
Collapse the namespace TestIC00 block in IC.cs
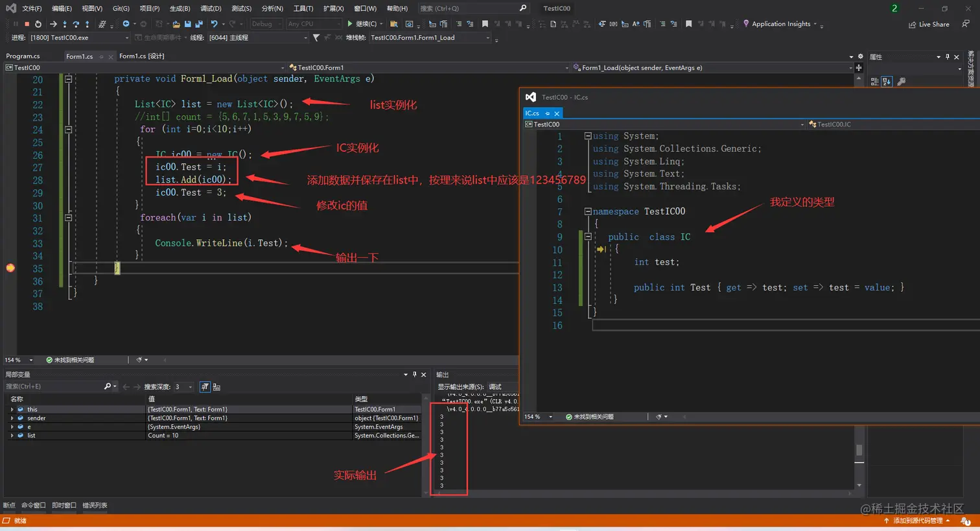pos(587,211)
